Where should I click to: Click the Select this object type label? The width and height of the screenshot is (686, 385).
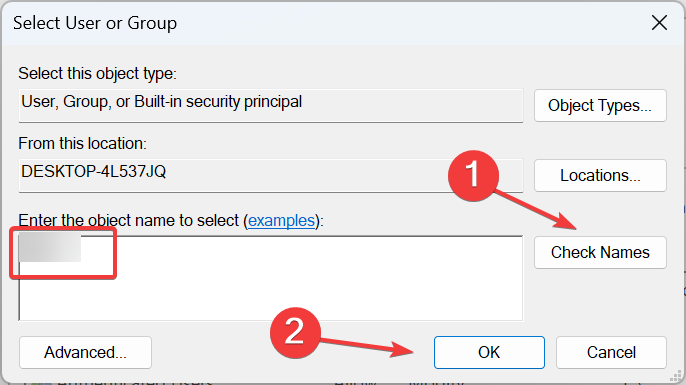pyautogui.click(x=97, y=74)
